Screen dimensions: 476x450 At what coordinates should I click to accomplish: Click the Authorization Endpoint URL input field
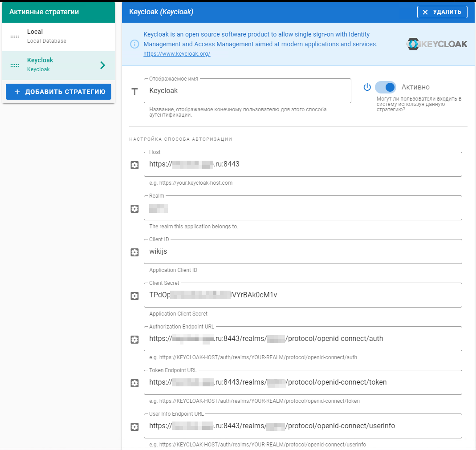pos(303,339)
